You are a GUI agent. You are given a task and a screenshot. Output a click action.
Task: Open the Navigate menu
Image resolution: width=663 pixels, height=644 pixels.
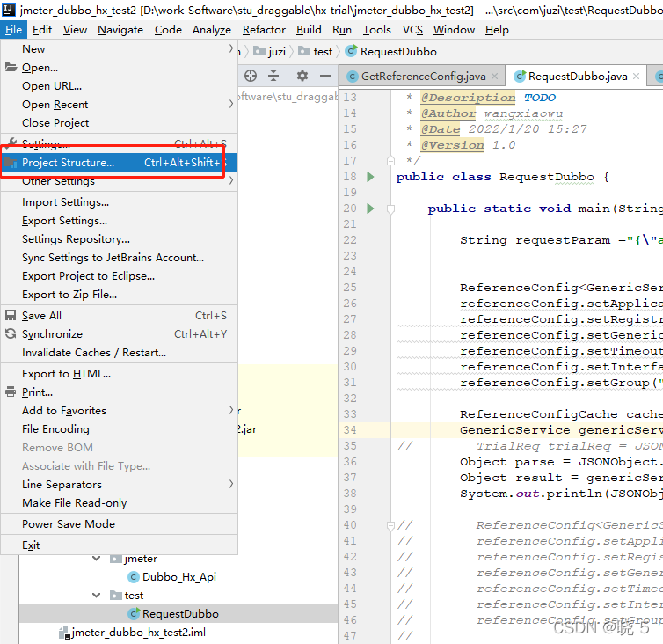[x=120, y=30]
